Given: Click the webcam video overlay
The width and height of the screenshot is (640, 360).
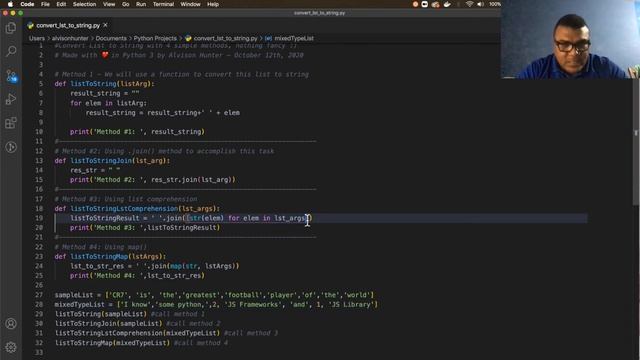Looking at the screenshot, I should click(x=570, y=39).
